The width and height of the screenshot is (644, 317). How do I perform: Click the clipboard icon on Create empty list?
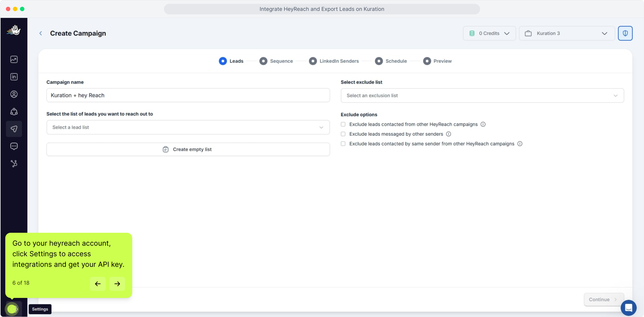166,149
